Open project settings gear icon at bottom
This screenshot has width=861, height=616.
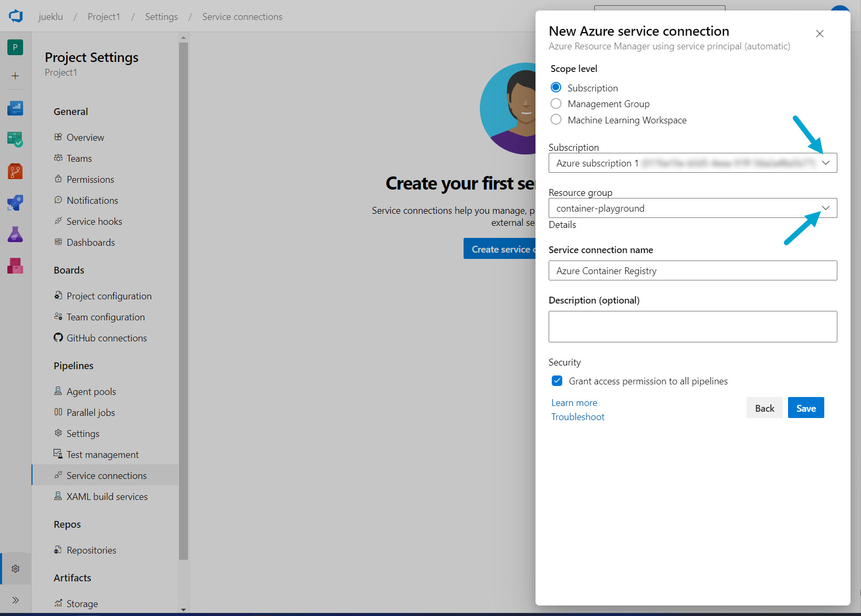point(16,569)
